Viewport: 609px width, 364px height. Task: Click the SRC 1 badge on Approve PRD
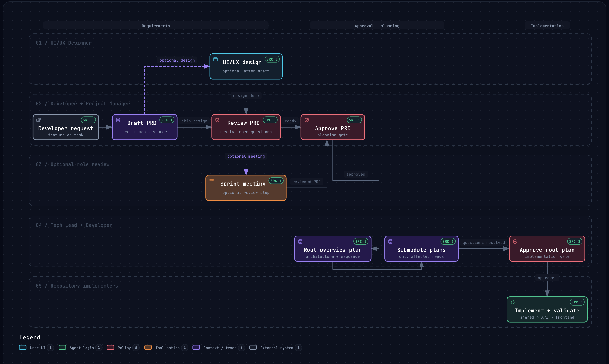point(354,120)
